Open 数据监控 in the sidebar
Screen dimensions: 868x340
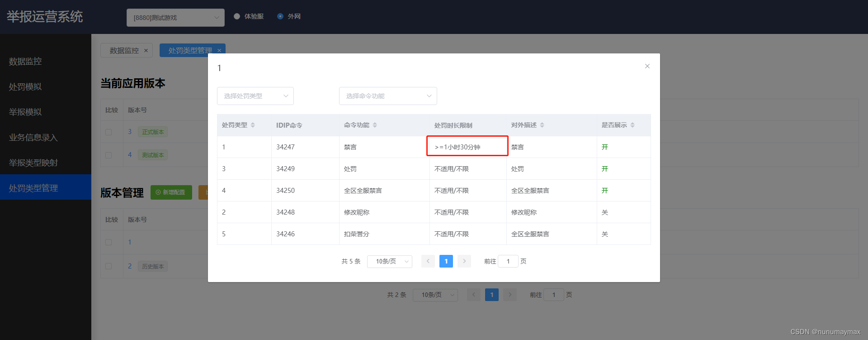tap(46, 61)
